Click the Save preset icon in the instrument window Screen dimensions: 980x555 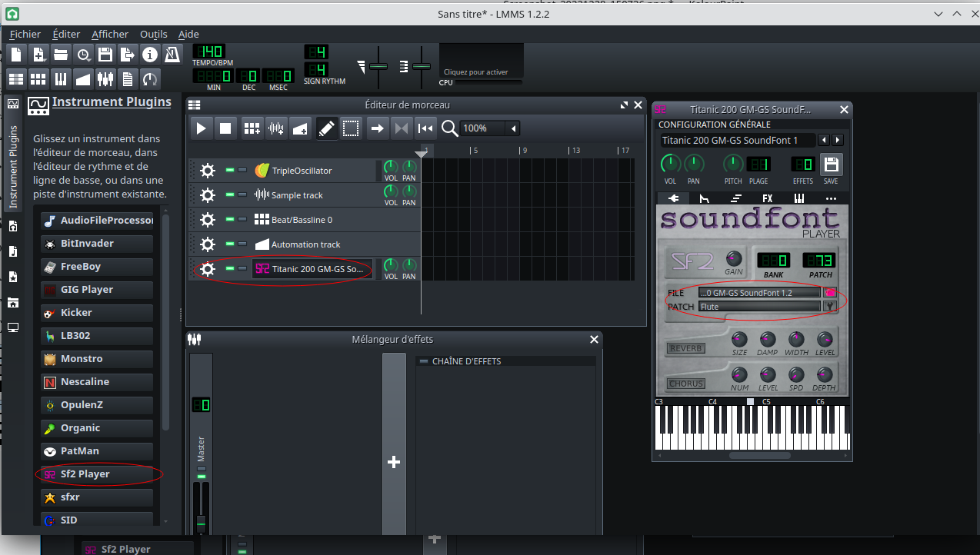click(x=831, y=165)
